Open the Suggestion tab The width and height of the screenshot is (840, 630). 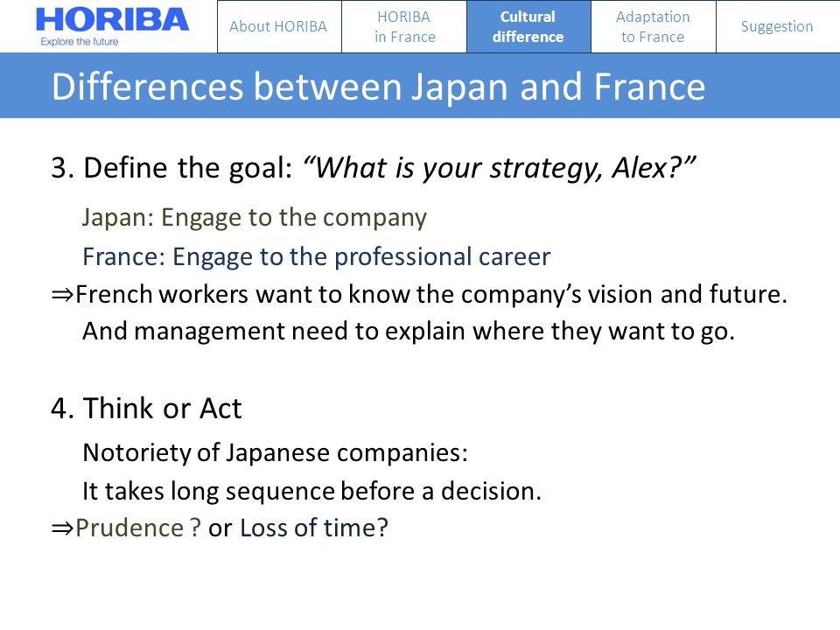point(777,26)
